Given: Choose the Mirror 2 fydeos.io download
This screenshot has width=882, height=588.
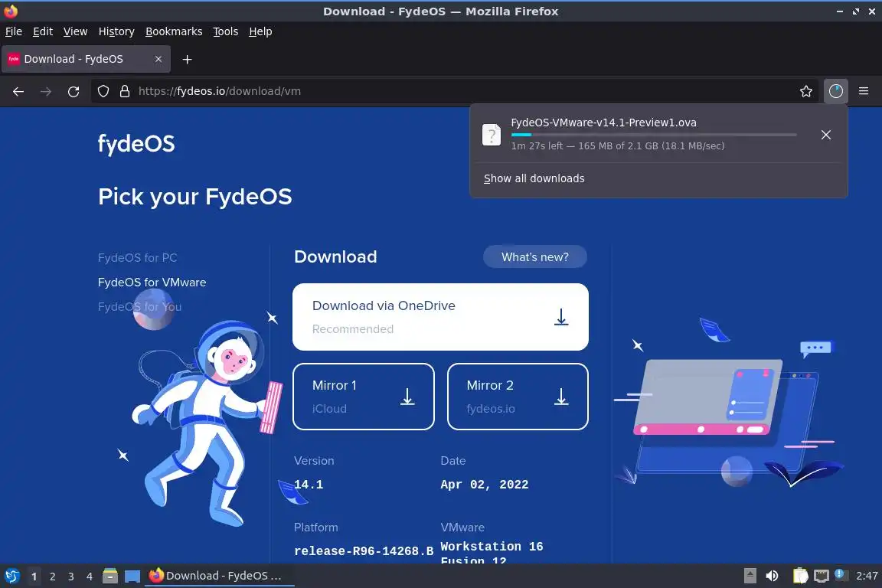Looking at the screenshot, I should click(518, 397).
